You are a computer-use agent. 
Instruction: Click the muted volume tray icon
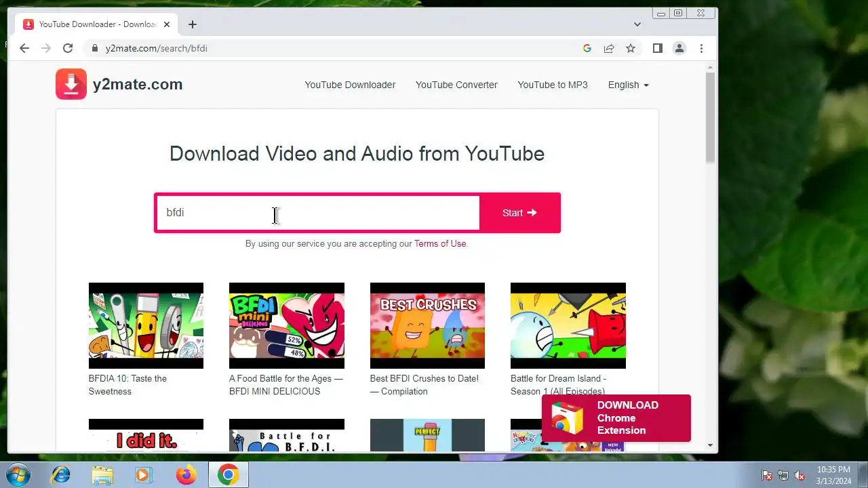point(800,475)
